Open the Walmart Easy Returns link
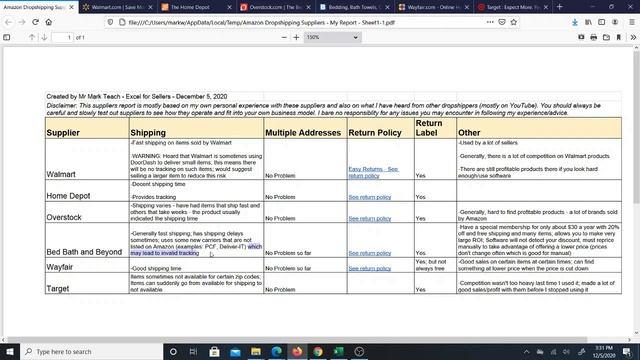640x360 pixels. [373, 172]
